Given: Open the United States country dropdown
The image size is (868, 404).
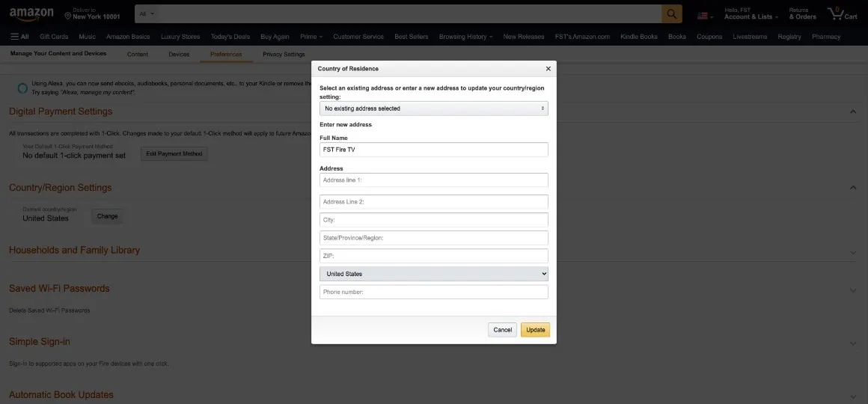Looking at the screenshot, I should point(433,273).
